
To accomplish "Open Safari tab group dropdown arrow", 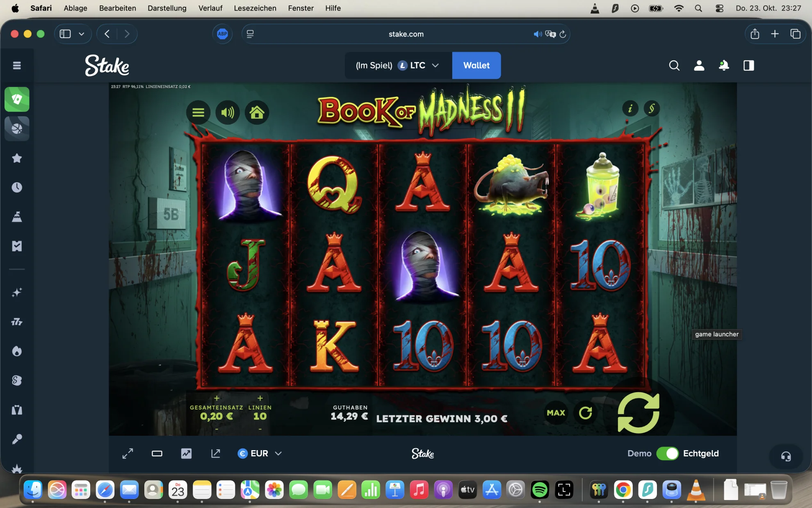I will tap(81, 34).
